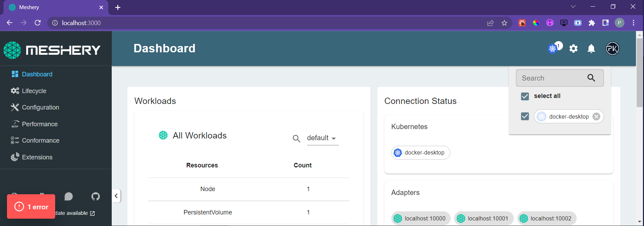Click the localhost:10000 adapter chip

[421, 218]
